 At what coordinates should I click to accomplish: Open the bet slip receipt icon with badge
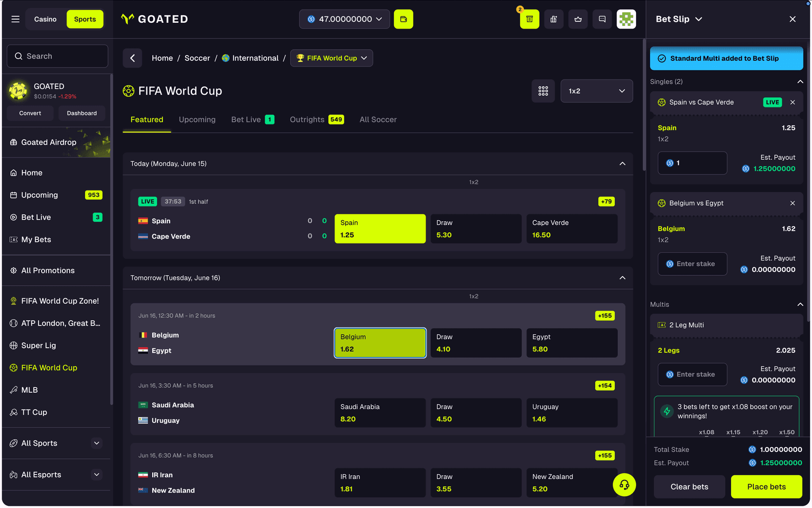point(529,19)
